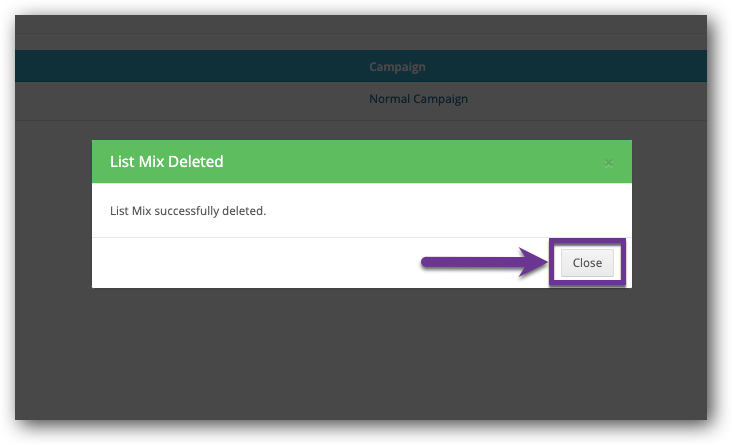
Task: Click the List Mix Deleted title
Action: (167, 162)
